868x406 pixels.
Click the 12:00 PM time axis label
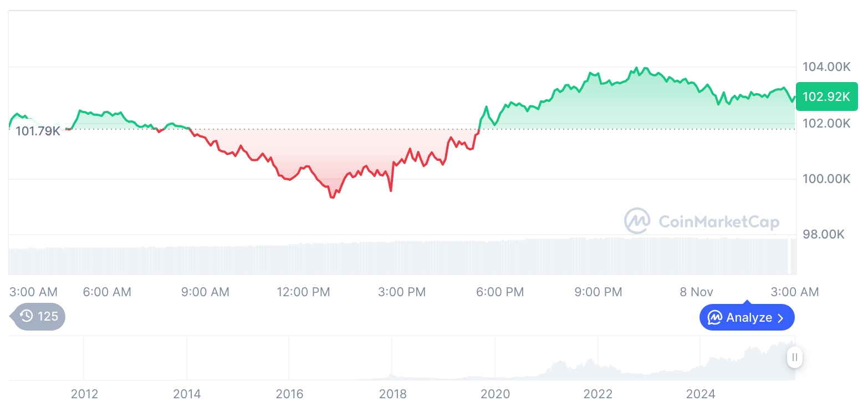coord(303,292)
